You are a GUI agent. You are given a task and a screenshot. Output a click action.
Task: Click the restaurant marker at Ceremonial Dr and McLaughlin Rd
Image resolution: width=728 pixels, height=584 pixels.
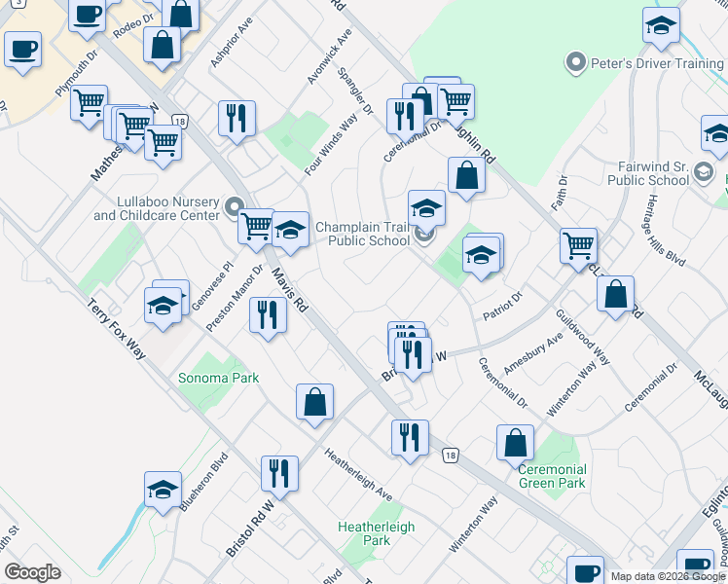click(x=405, y=117)
